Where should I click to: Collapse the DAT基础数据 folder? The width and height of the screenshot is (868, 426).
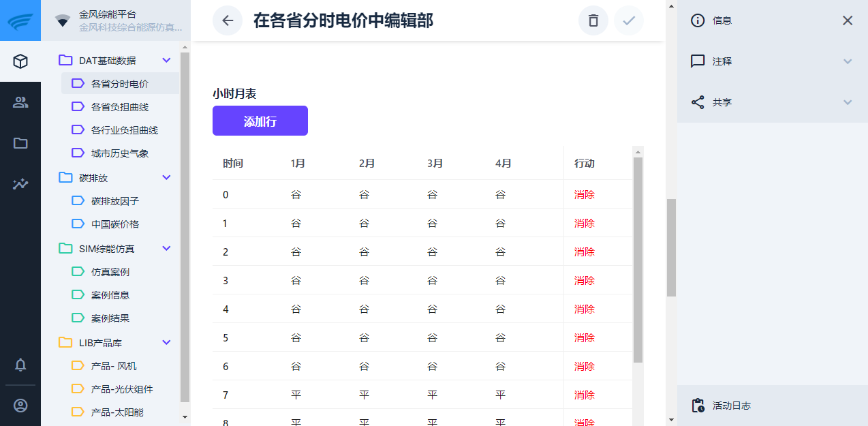(x=166, y=61)
